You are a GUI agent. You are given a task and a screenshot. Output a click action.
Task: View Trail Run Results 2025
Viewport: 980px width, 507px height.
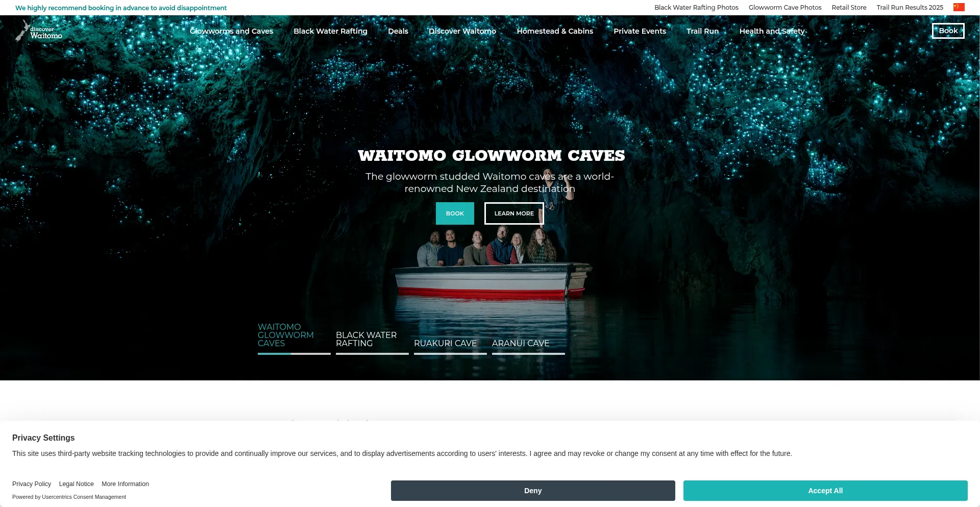click(x=910, y=8)
